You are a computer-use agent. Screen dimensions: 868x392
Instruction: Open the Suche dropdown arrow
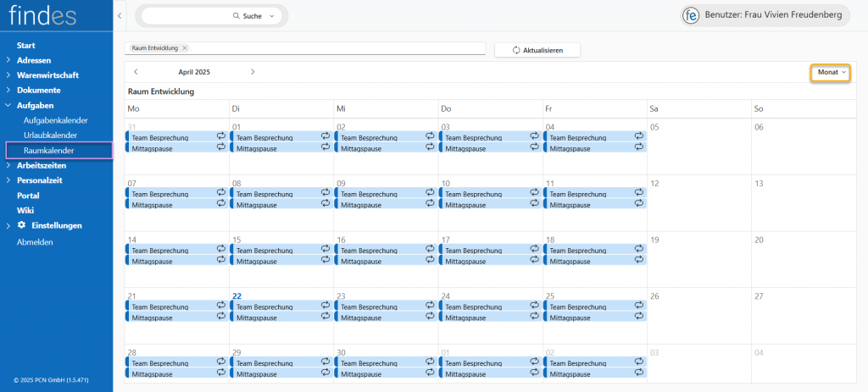271,16
